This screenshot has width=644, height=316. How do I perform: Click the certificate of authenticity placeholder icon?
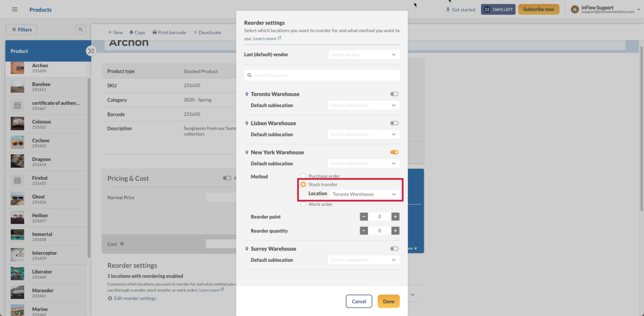pyautogui.click(x=17, y=106)
